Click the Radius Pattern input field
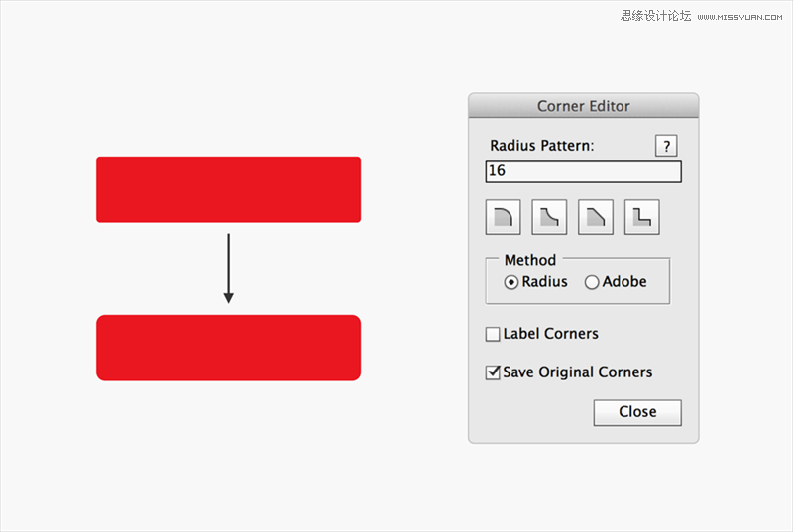 point(583,171)
